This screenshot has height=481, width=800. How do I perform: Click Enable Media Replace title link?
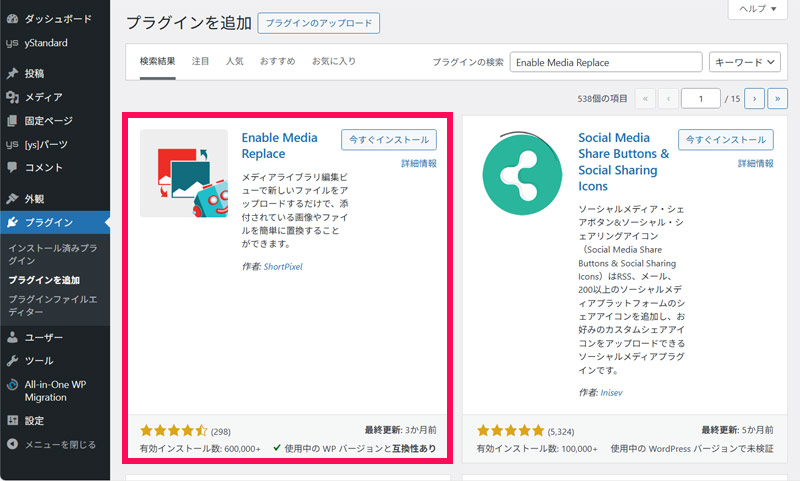(x=280, y=145)
